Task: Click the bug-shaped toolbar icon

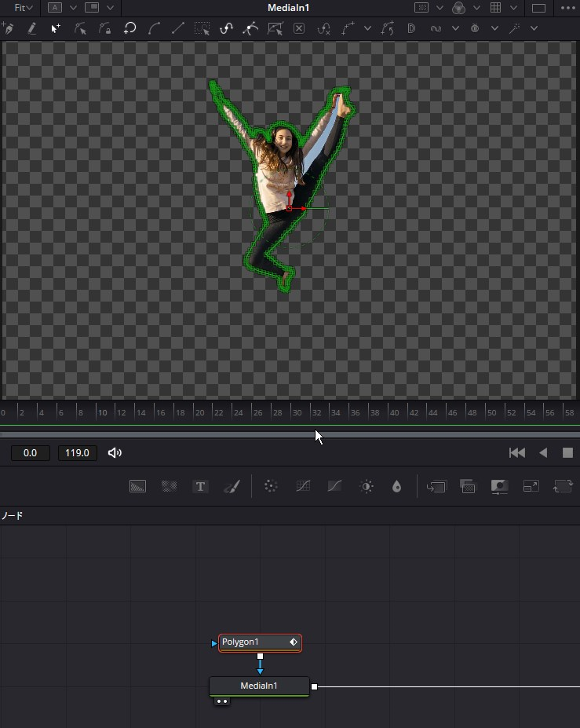Action: pos(475,28)
